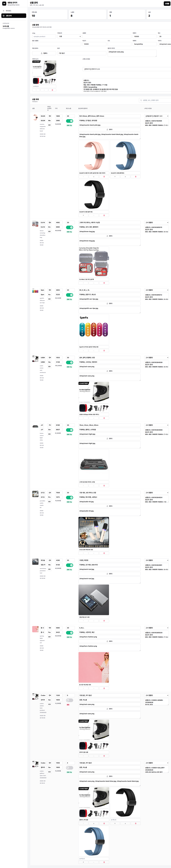Image resolution: width=171 pixels, height=868 pixels.
Task: Toggle visibility switch for 오디오 product
Action: (69, 498)
